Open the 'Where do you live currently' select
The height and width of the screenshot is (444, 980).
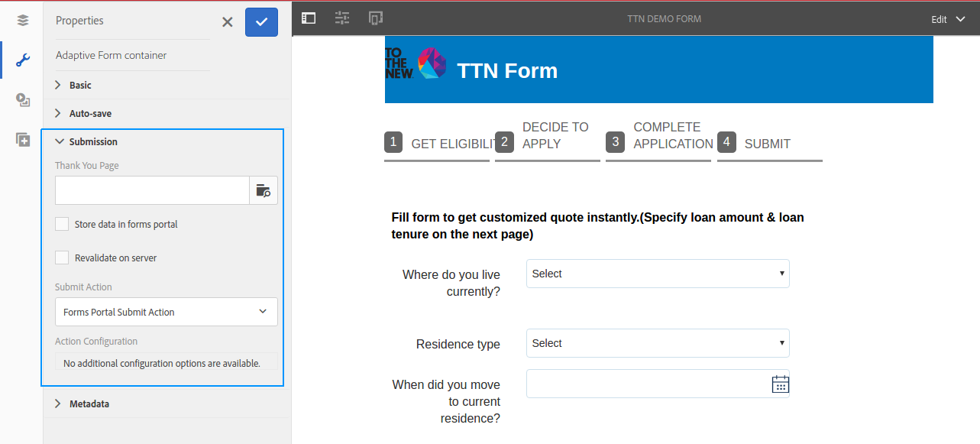(658, 274)
